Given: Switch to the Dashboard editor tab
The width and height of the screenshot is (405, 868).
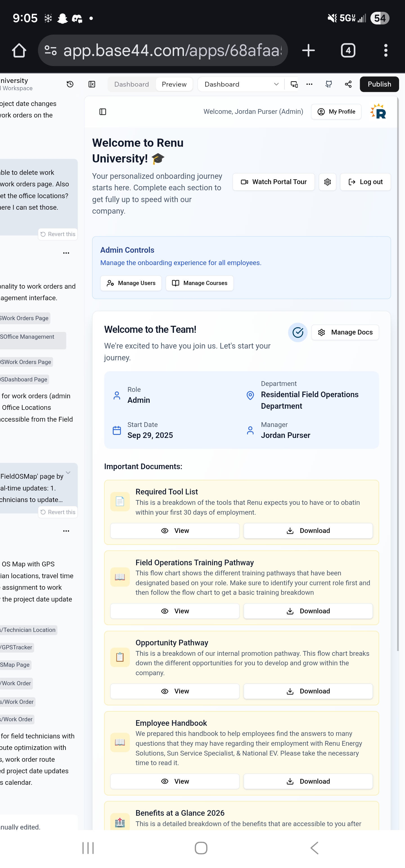Looking at the screenshot, I should point(132,84).
